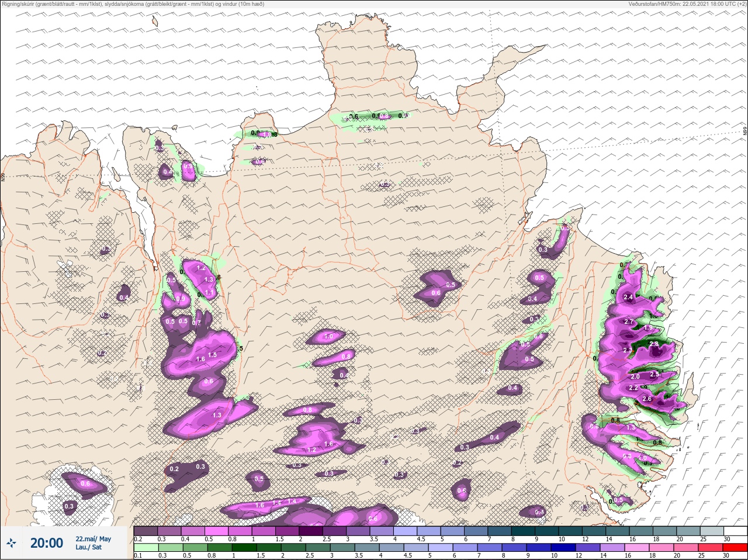Select the dark purple 2 swatch in the upper legend row
The width and height of the screenshot is (748, 560).
pyautogui.click(x=311, y=531)
